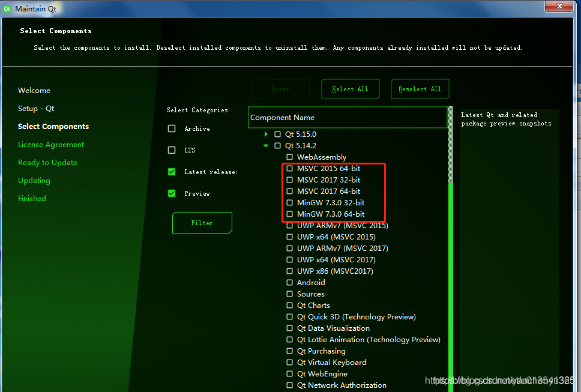The width and height of the screenshot is (581, 392).
Task: Click the Qt 5.14.2 tree label
Action: tap(301, 146)
